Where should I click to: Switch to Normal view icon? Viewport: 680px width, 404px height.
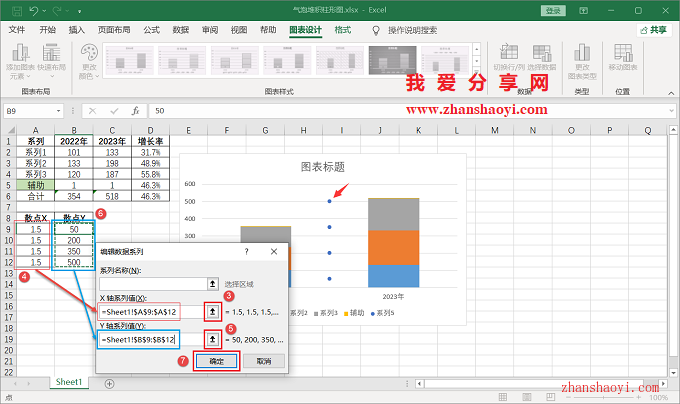point(503,397)
